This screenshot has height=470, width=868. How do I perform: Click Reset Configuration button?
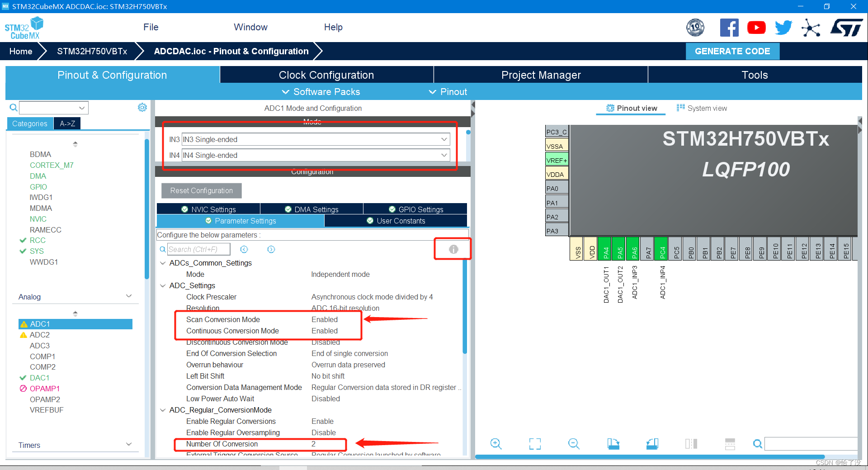point(202,190)
